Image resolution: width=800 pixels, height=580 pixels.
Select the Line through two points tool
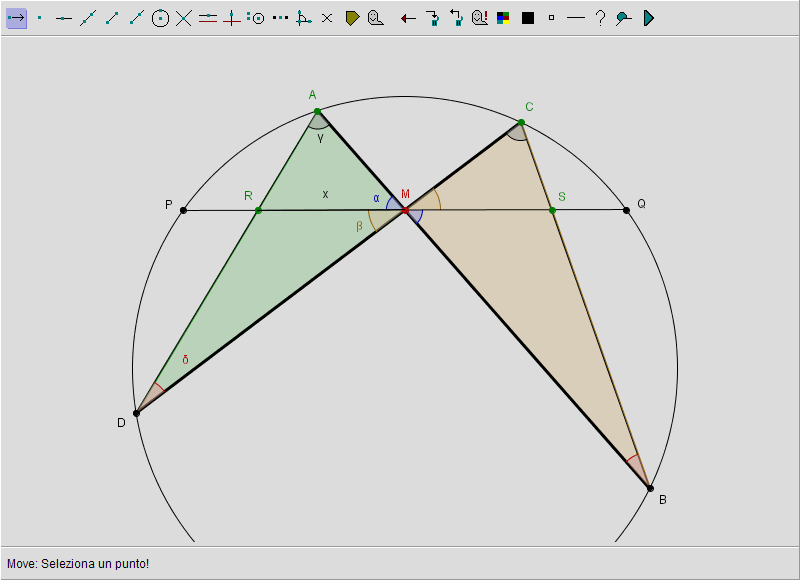(88, 18)
